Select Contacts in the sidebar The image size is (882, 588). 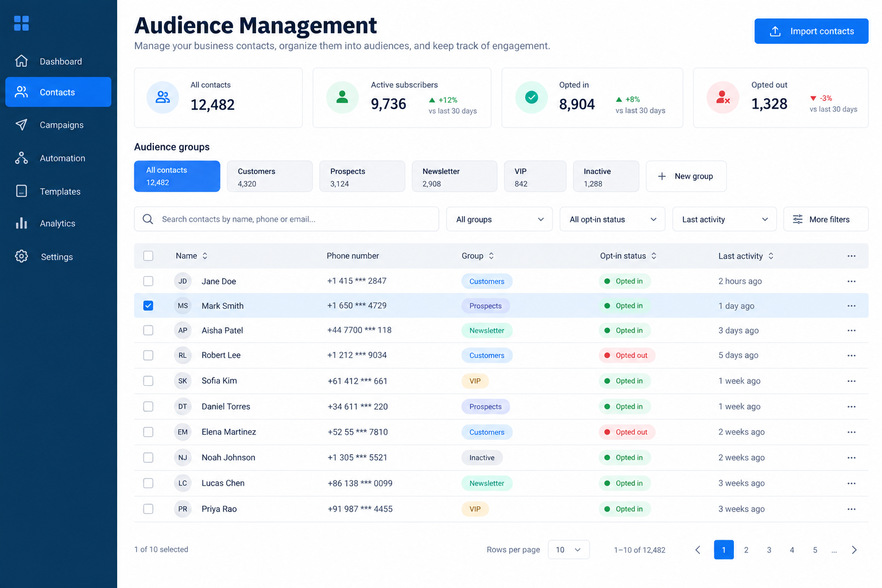pos(58,92)
